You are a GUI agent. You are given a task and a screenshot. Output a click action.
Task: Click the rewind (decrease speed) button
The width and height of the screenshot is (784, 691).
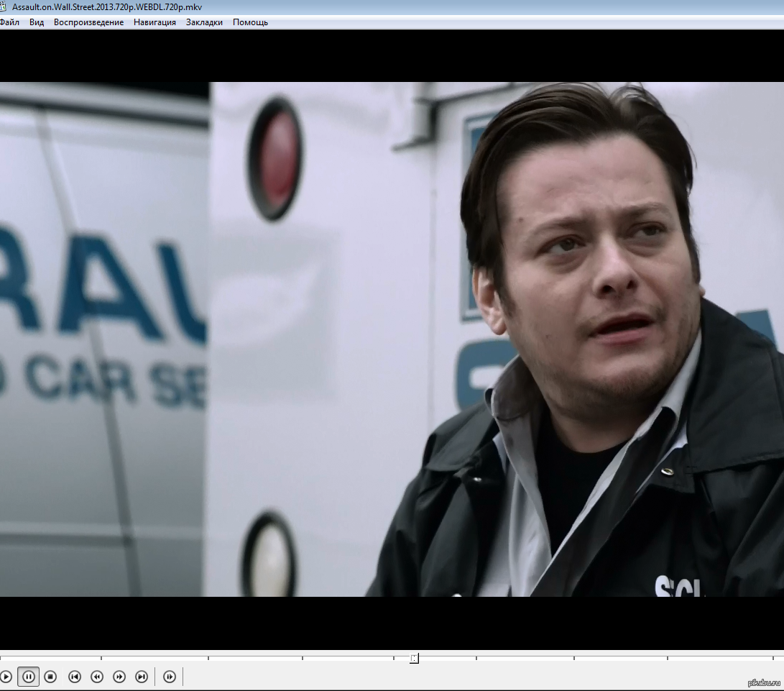point(97,677)
